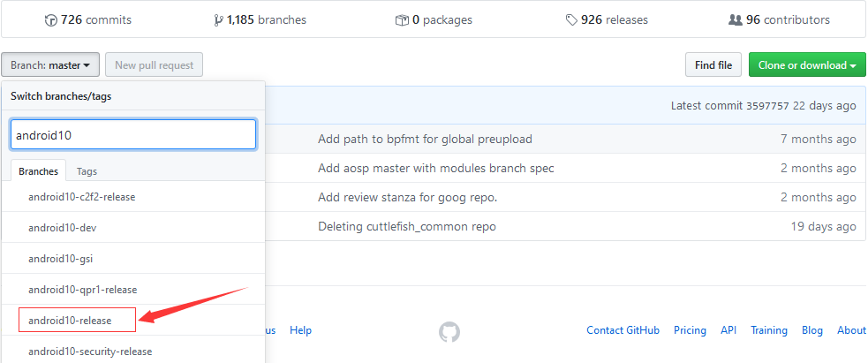Click the packages box icon
This screenshot has width=868, height=363.
tap(403, 19)
